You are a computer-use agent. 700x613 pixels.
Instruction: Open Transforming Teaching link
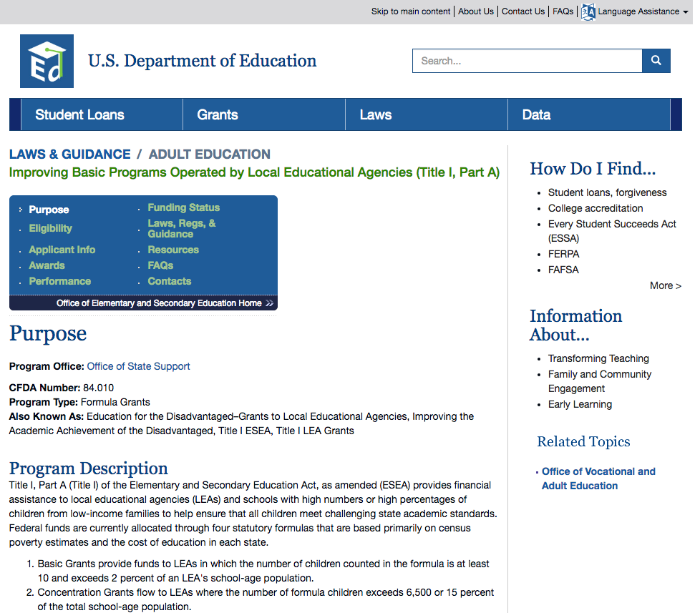coord(598,358)
